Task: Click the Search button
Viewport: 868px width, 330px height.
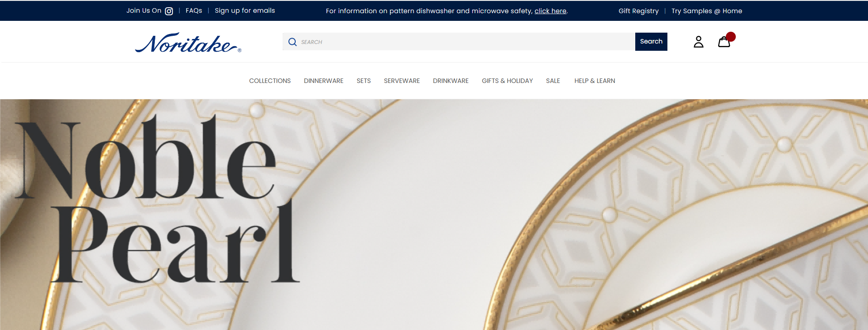Action: pyautogui.click(x=651, y=42)
